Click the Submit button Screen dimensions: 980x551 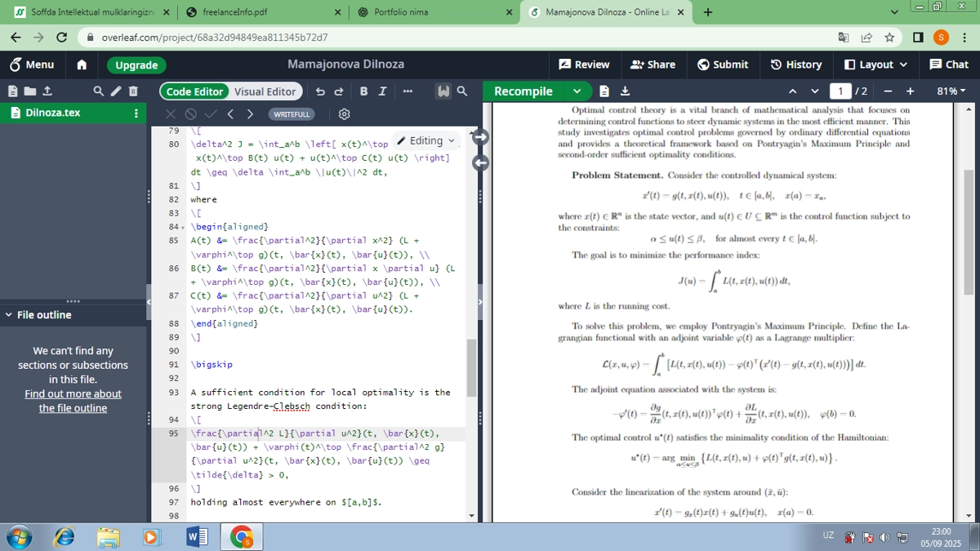[723, 64]
